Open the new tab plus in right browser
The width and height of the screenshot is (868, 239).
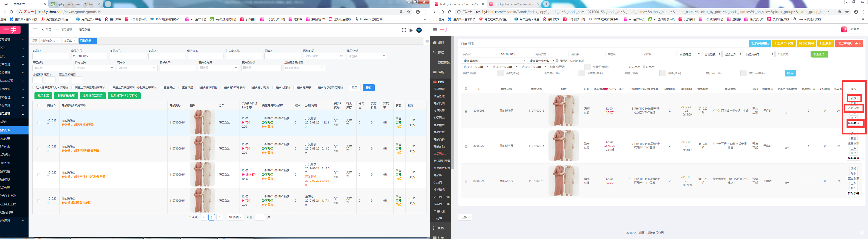tap(546, 4)
